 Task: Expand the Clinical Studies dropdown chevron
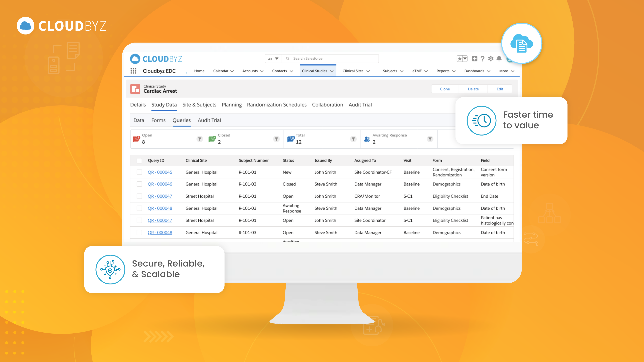(x=332, y=71)
